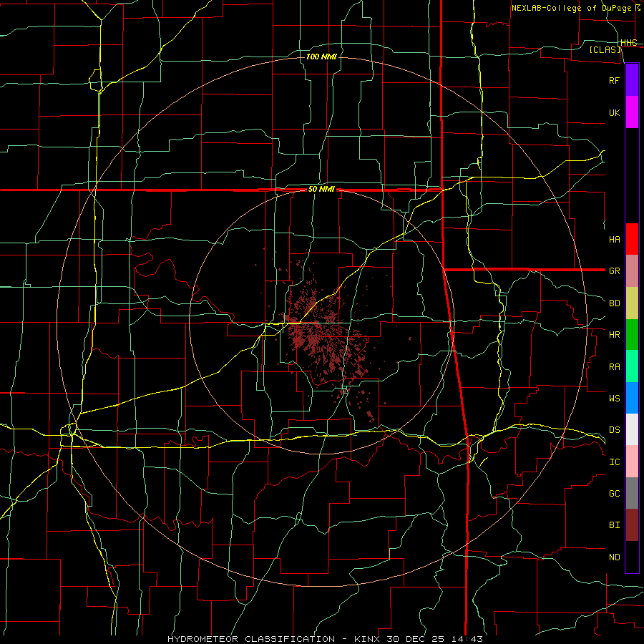Click the GC legend label
Image resolution: width=644 pixels, height=644 pixels.
pyautogui.click(x=615, y=493)
